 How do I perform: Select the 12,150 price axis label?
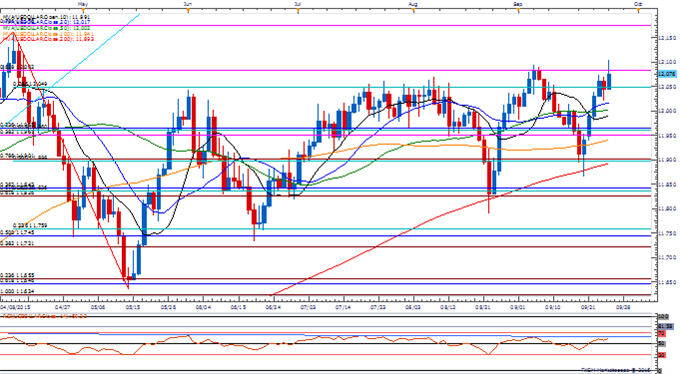[667, 38]
